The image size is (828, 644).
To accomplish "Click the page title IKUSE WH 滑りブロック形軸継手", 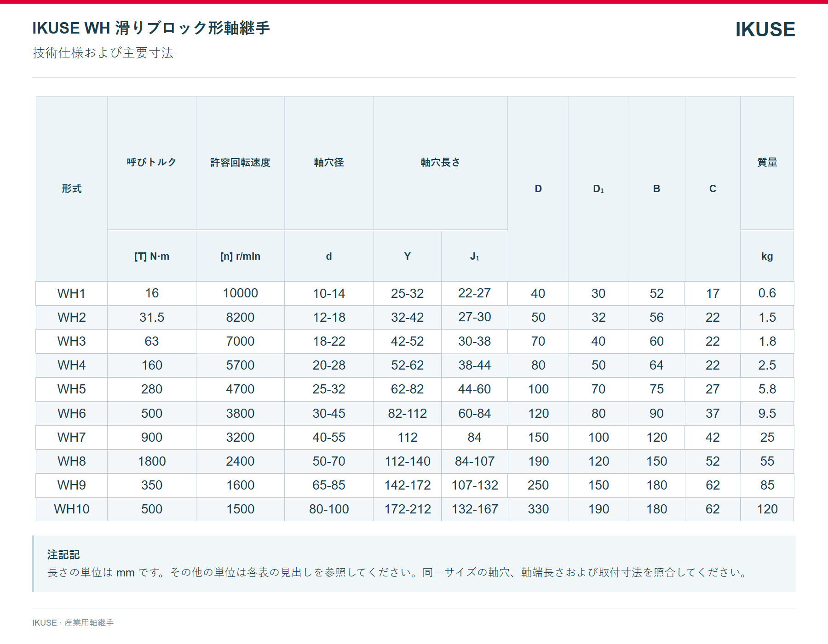I will tap(151, 28).
